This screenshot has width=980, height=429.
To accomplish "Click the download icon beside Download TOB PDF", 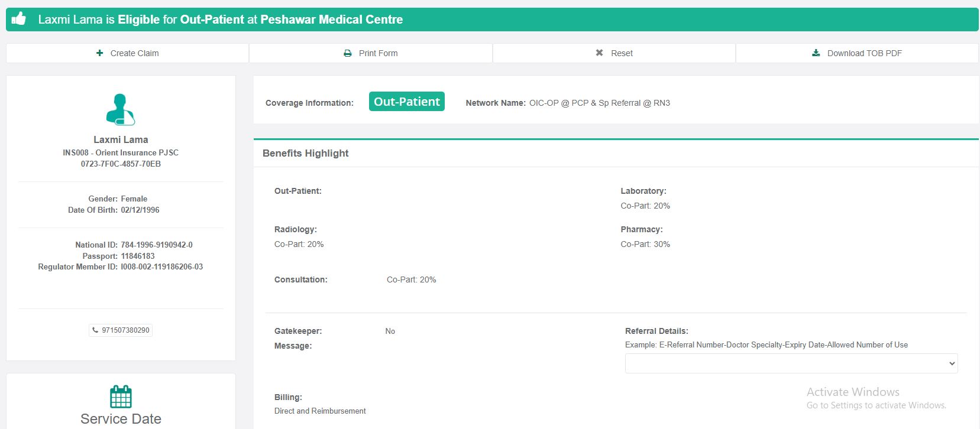I will coord(816,53).
